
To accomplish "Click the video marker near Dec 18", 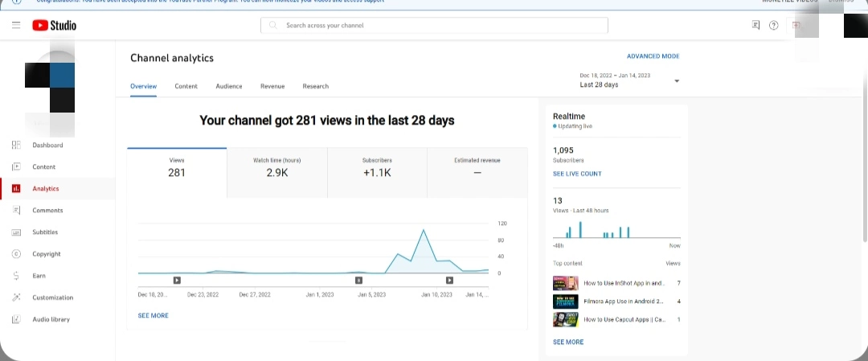I will click(x=177, y=280).
